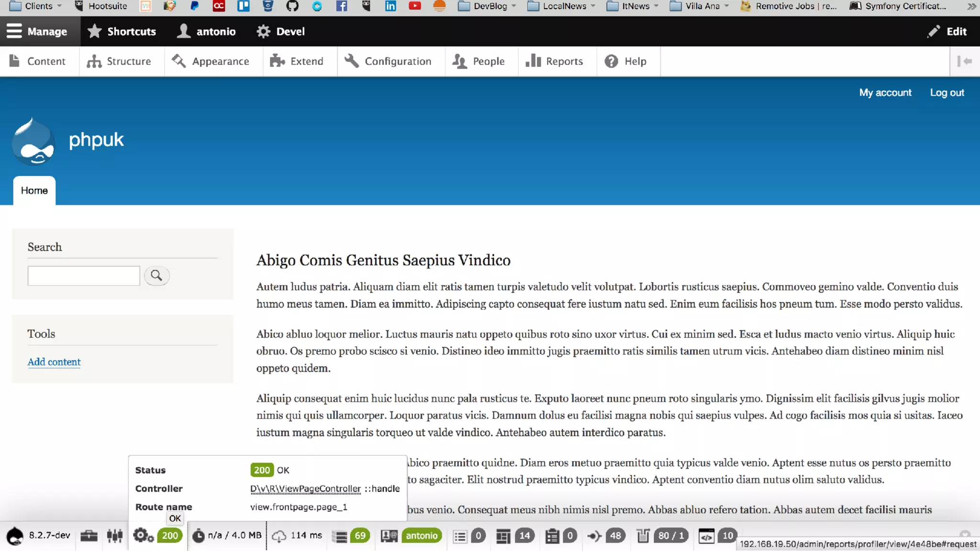Click the Add content link
The image size is (980, 551).
click(x=54, y=362)
